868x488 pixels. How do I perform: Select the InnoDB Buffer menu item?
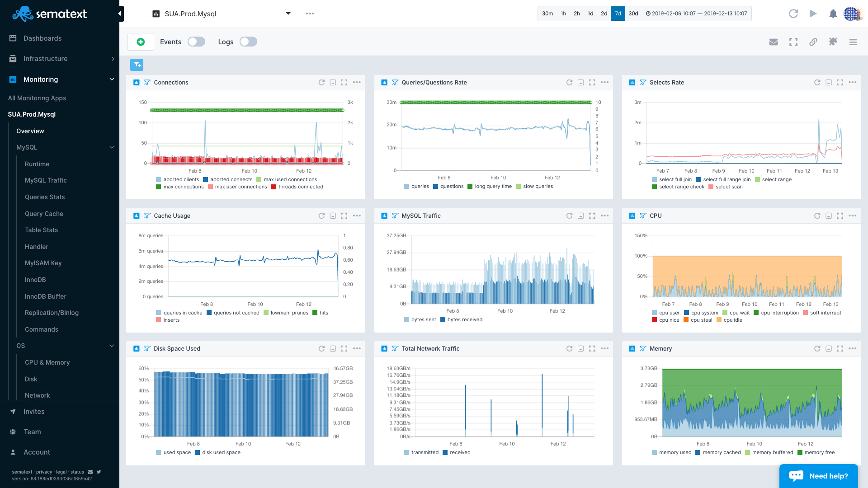(x=45, y=296)
